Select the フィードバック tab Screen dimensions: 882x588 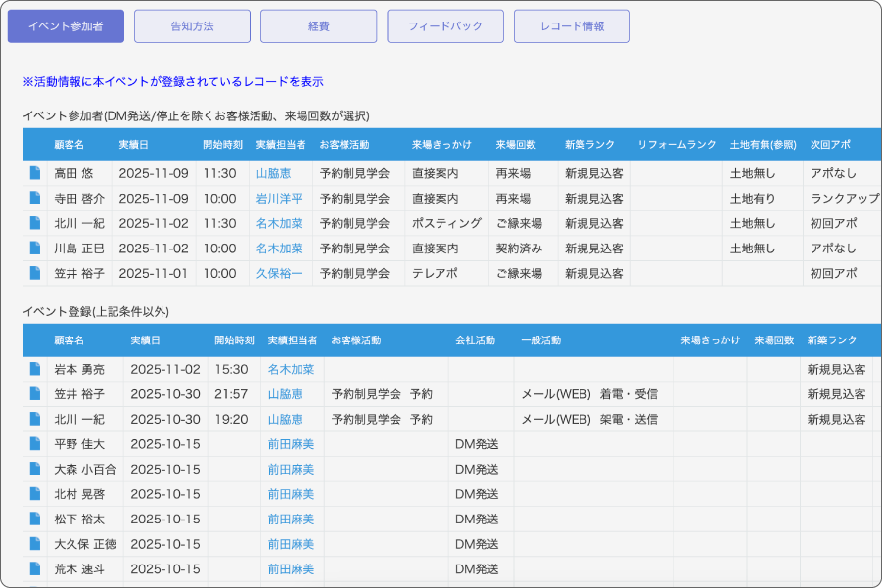(x=445, y=26)
